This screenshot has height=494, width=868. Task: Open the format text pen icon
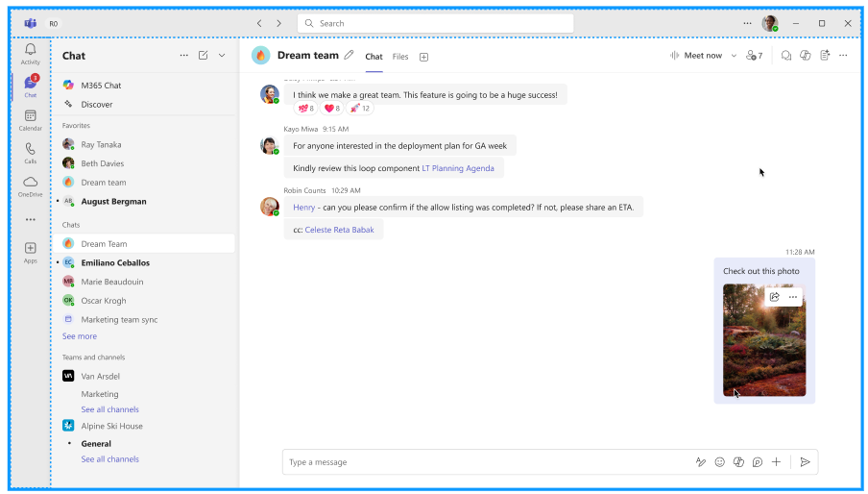701,462
